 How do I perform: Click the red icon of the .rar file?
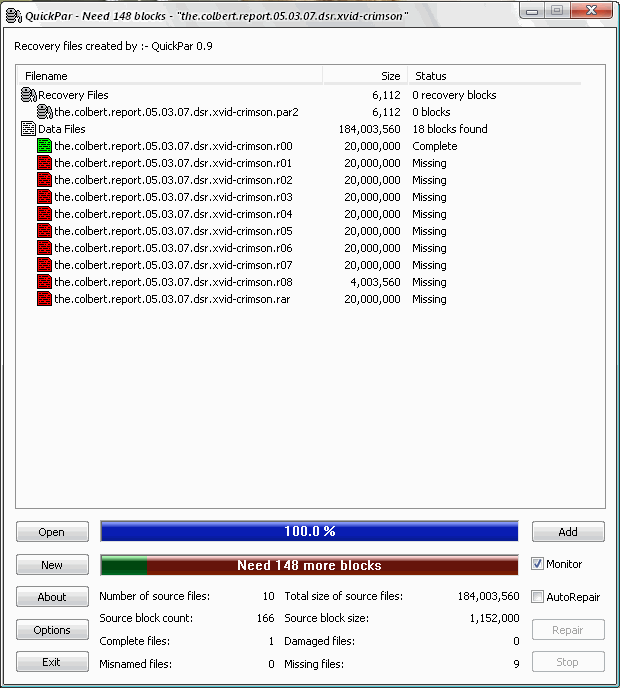[44, 299]
